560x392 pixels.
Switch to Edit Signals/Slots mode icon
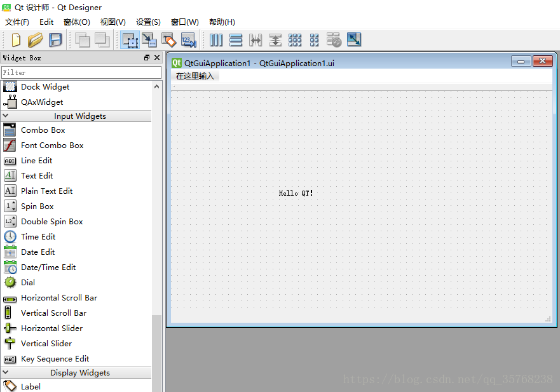tap(149, 40)
